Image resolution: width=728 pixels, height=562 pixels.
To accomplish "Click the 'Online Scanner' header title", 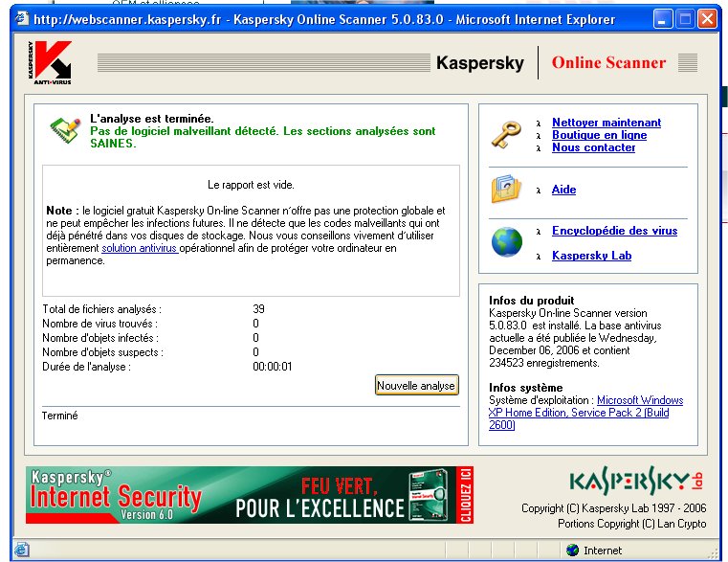I will [x=608, y=62].
